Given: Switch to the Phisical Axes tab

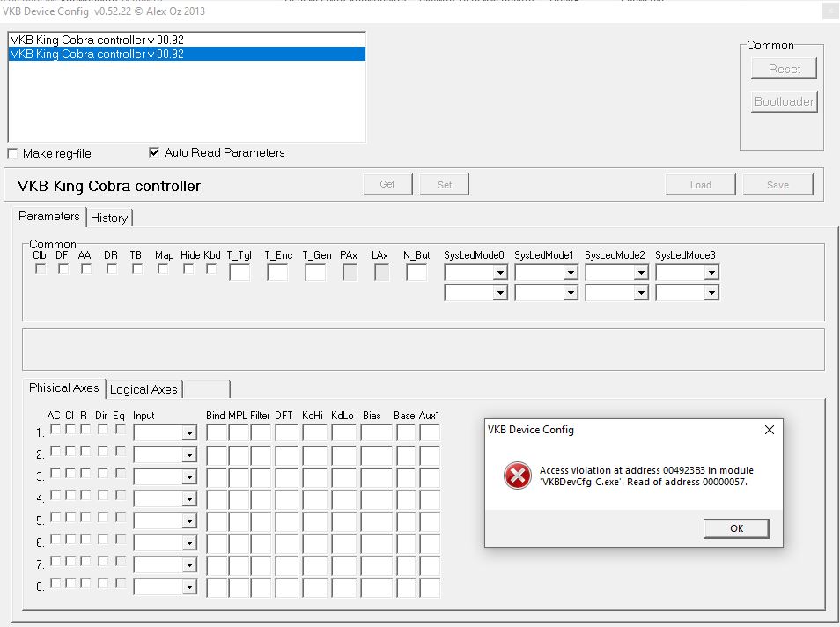Looking at the screenshot, I should coord(63,388).
